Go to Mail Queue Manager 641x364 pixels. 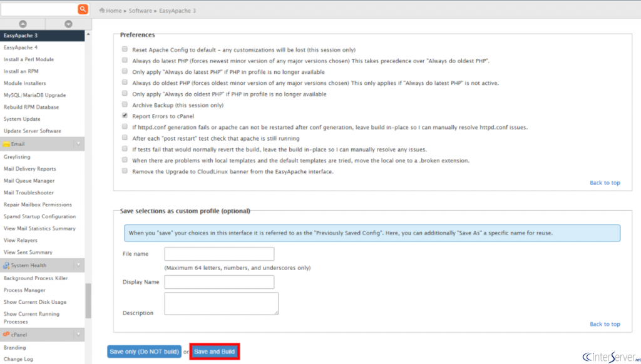29,181
